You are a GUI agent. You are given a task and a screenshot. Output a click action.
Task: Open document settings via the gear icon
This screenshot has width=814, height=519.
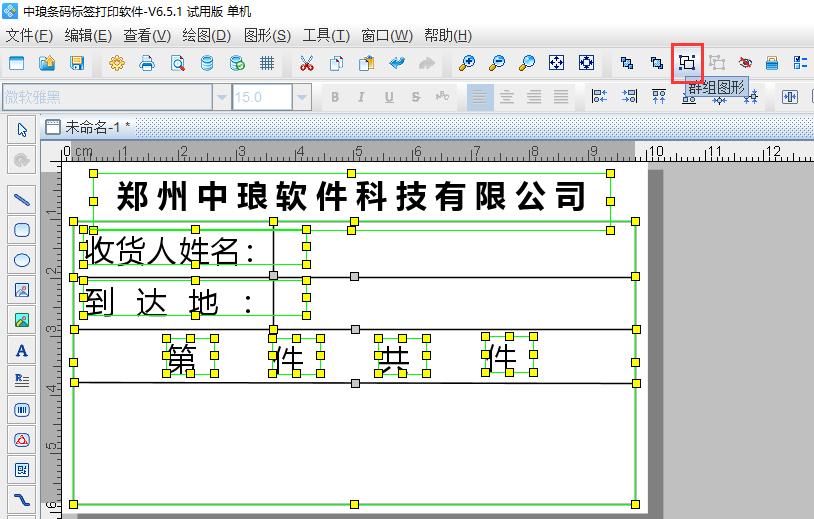point(117,63)
